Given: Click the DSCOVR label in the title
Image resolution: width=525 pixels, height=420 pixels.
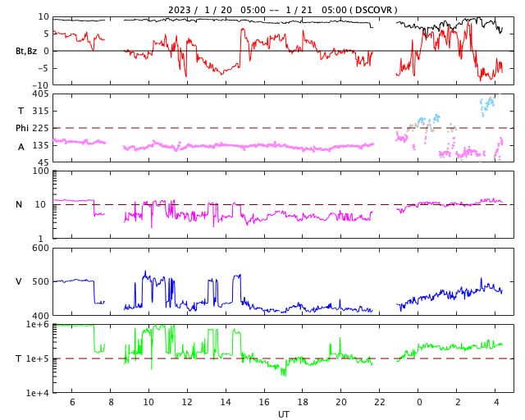Looking at the screenshot, I should coord(373,10).
